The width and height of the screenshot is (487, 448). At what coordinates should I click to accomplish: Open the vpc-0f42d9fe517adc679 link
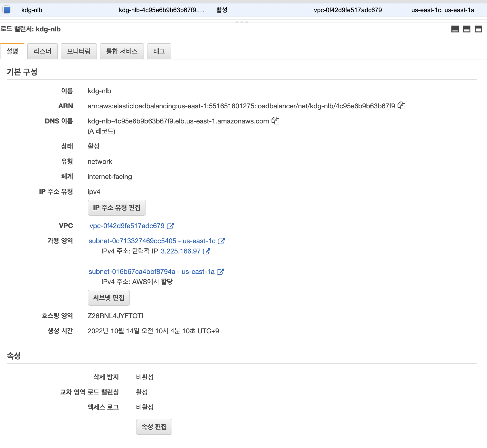pos(127,226)
